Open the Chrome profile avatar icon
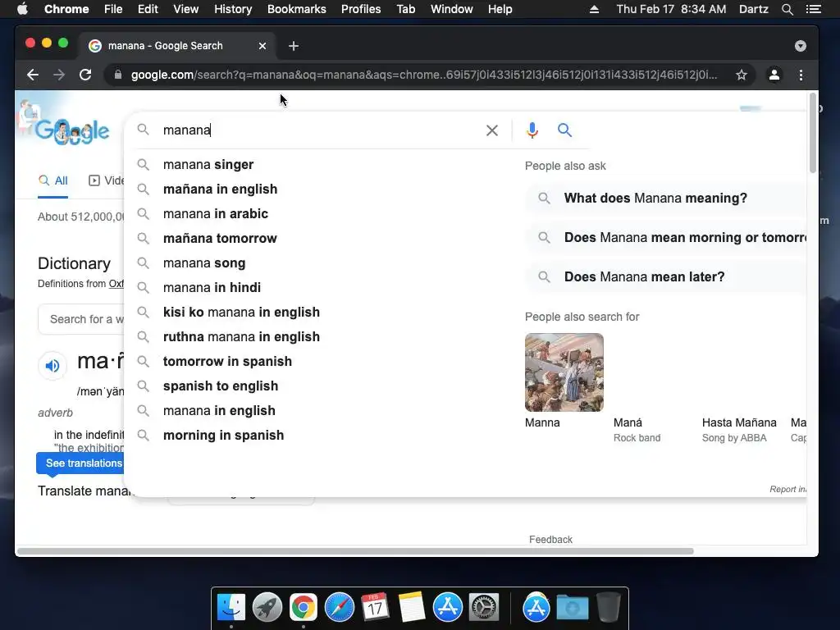Image resolution: width=840 pixels, height=630 pixels. point(774,75)
